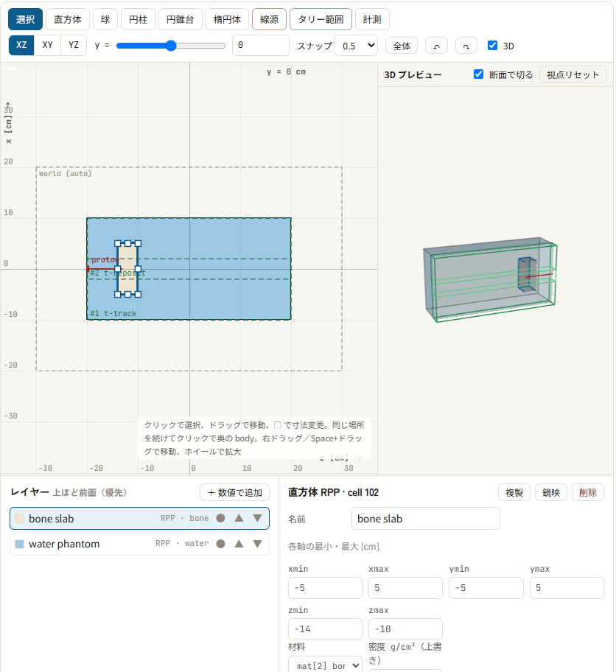The width and height of the screenshot is (616, 672).
Task: Select the 計測 tool
Action: [372, 19]
